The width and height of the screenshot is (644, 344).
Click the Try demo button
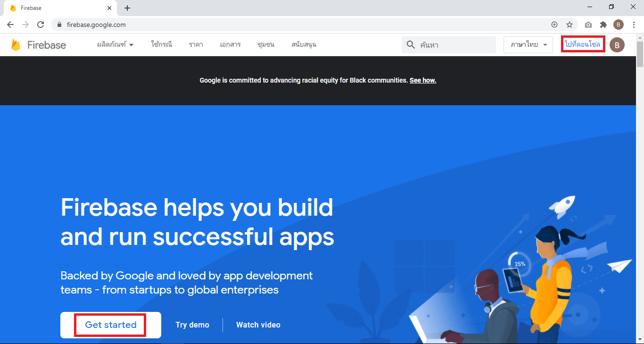pyautogui.click(x=192, y=325)
